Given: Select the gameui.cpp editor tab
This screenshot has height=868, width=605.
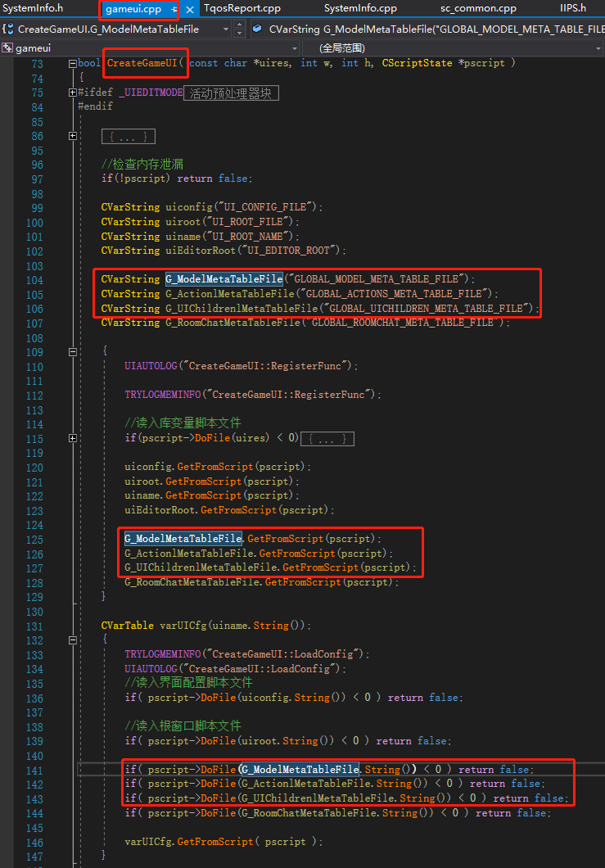Looking at the screenshot, I should coord(133,9).
